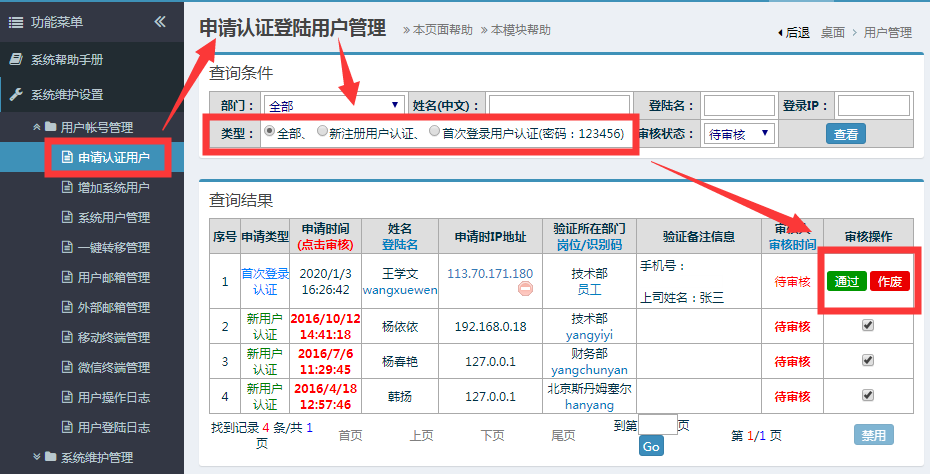The width and height of the screenshot is (930, 474).
Task: Expand the 系统维护管理 tree section
Action: point(38,457)
